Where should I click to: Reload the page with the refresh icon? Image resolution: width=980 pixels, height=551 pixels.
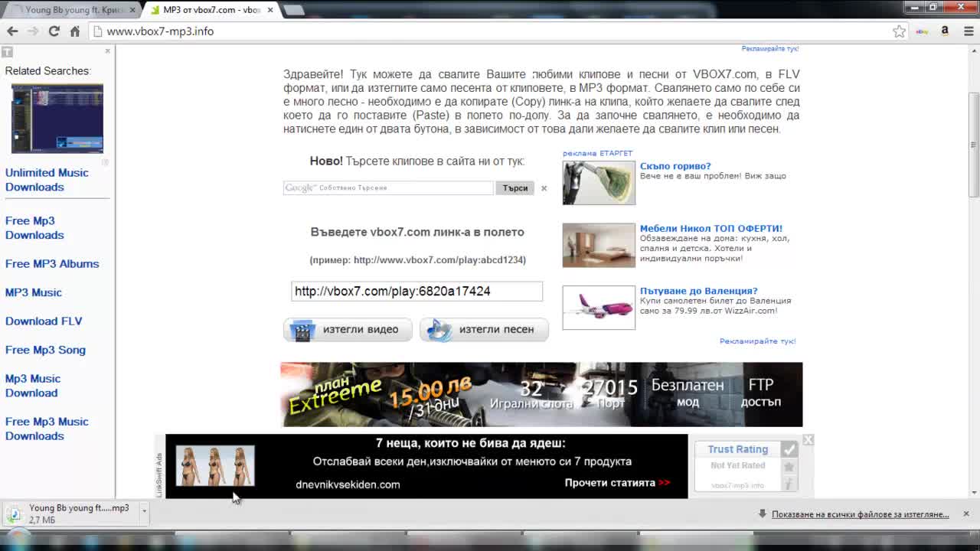[54, 31]
